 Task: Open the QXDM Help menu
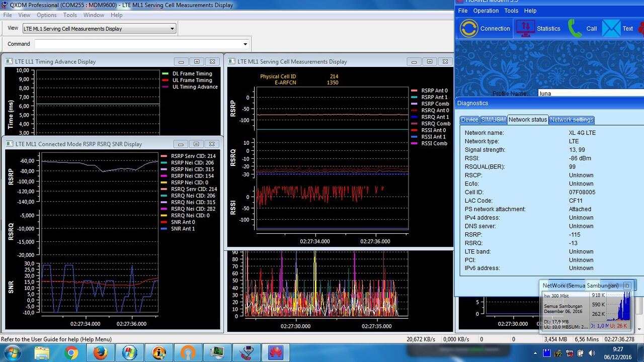pos(117,15)
